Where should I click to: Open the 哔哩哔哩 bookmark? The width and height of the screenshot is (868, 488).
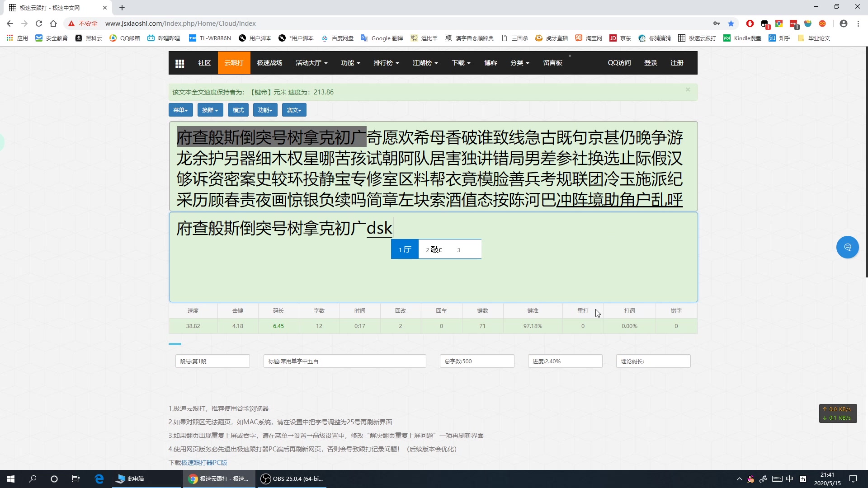tap(164, 38)
